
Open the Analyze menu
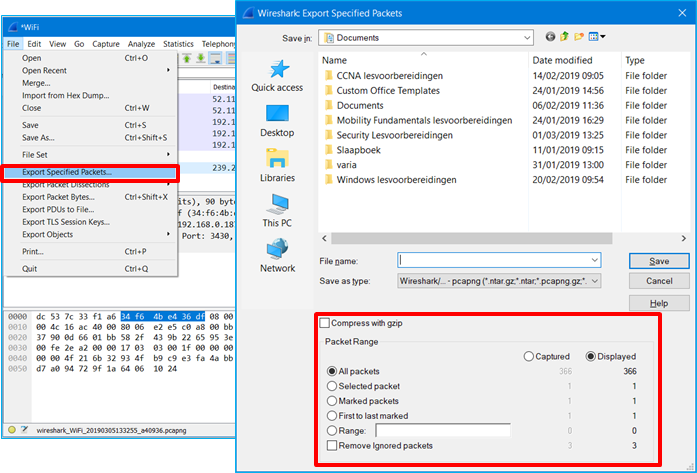tap(141, 44)
